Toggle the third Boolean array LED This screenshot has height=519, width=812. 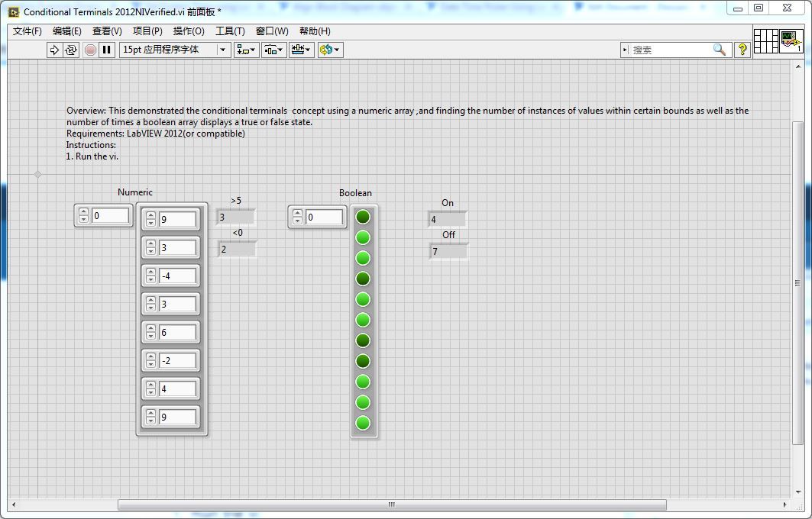coord(363,258)
